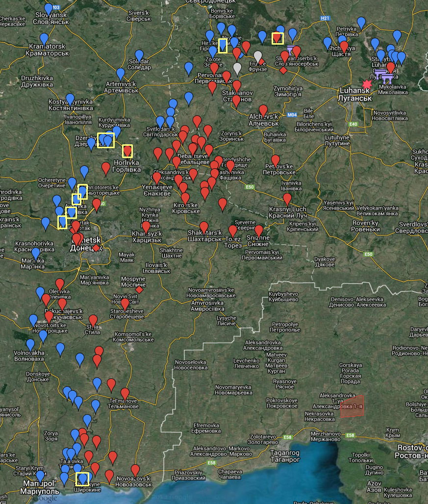Click the red pin at Khartsyz'k
The image size is (428, 504).
click(x=146, y=227)
